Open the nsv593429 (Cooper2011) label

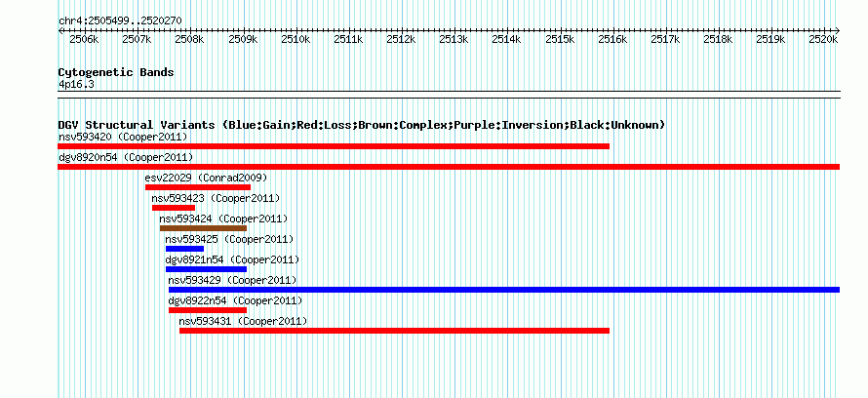tap(232, 280)
